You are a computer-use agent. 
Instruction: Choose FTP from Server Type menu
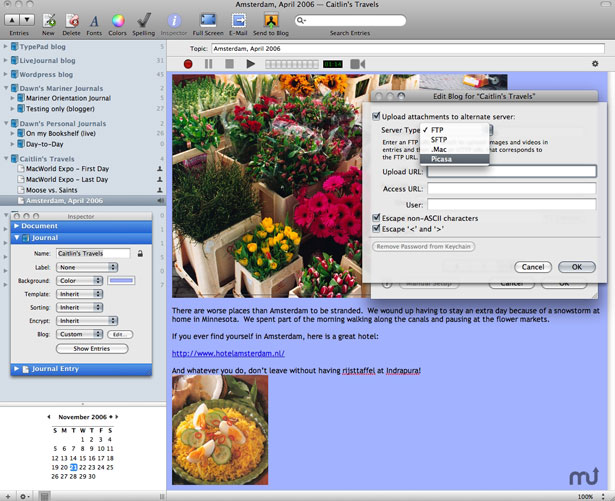coord(455,130)
